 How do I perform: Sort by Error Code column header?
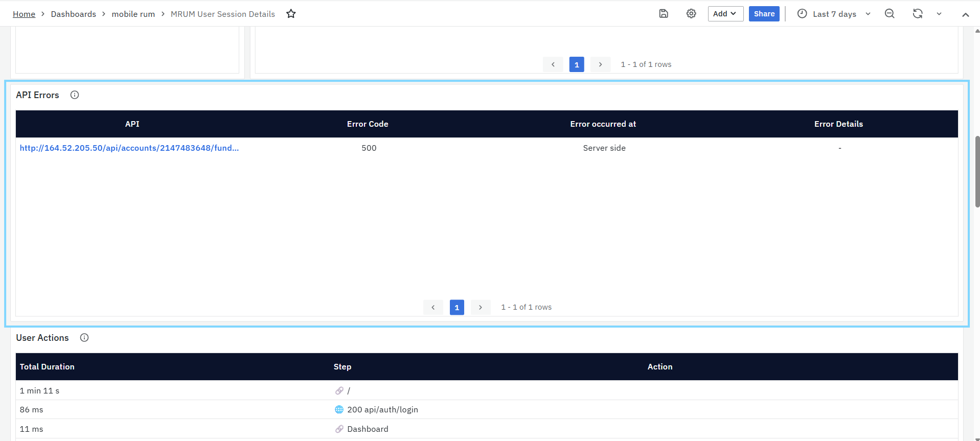tap(367, 124)
